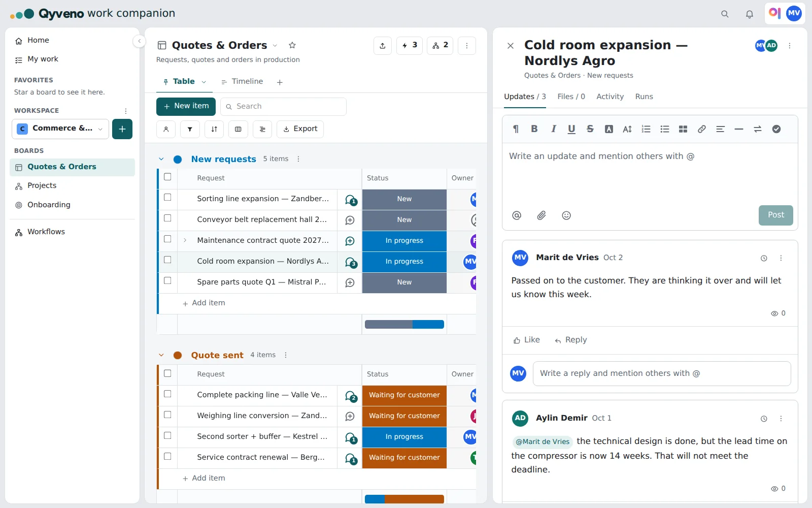Insert a checklist with the checkmark icon
This screenshot has width=812, height=508.
(x=776, y=129)
